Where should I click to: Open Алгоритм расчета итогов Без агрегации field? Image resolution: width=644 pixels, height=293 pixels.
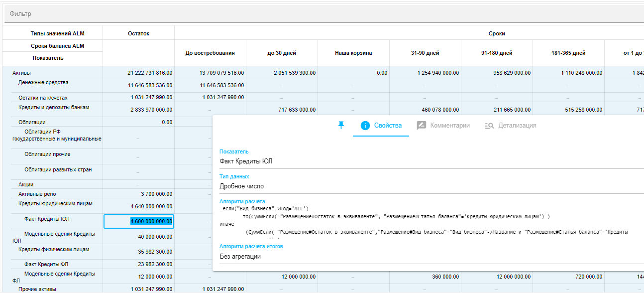pos(240,257)
